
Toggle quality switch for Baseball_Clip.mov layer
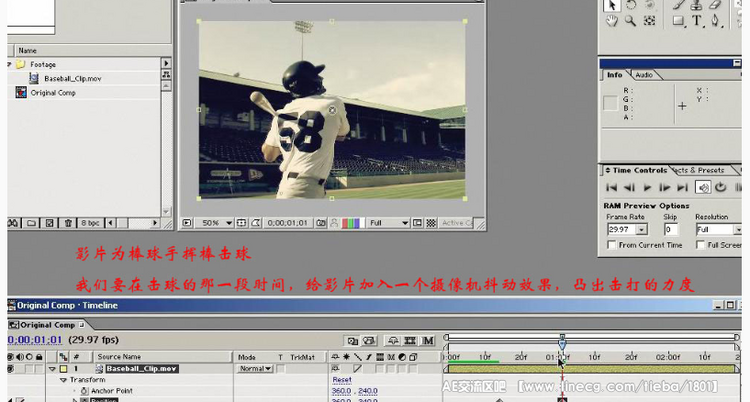pyautogui.click(x=357, y=369)
